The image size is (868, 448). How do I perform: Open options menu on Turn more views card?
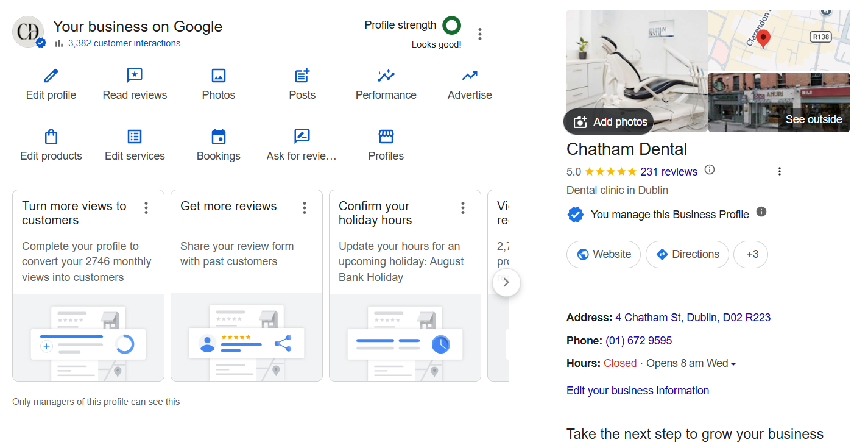pos(146,208)
